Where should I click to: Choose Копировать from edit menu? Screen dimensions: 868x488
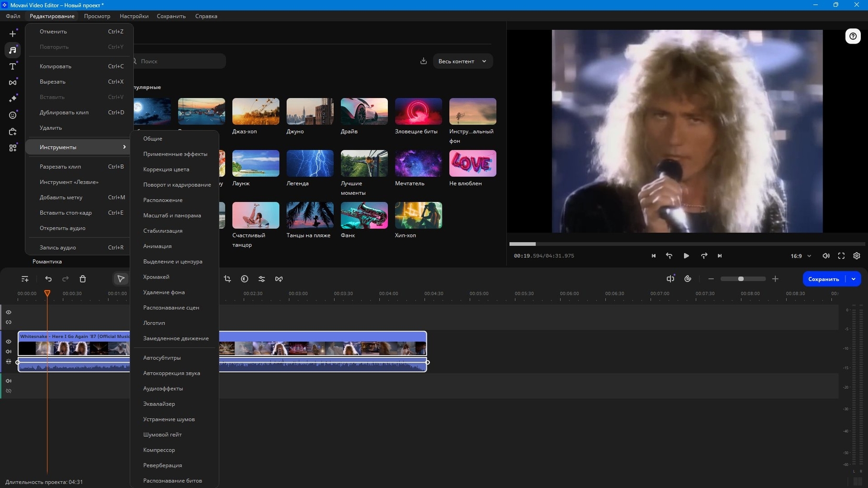click(79, 67)
